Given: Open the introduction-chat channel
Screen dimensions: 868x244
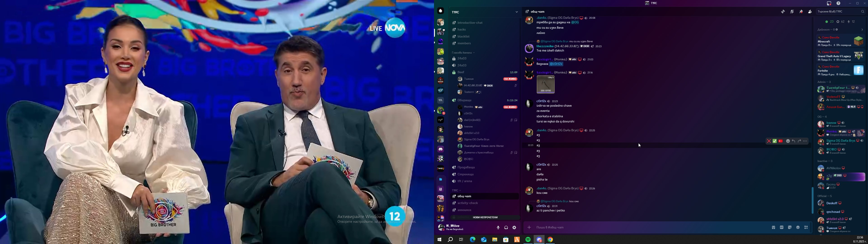Looking at the screenshot, I should [x=470, y=23].
